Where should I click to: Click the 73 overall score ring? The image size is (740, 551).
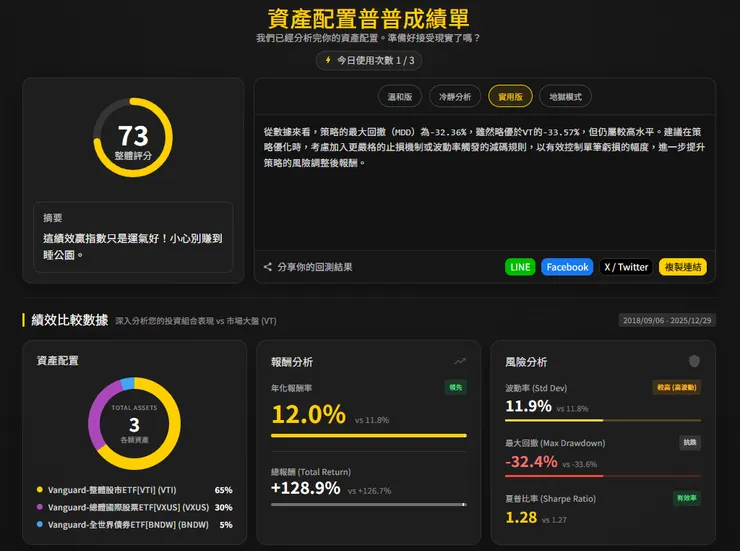pyautogui.click(x=133, y=137)
